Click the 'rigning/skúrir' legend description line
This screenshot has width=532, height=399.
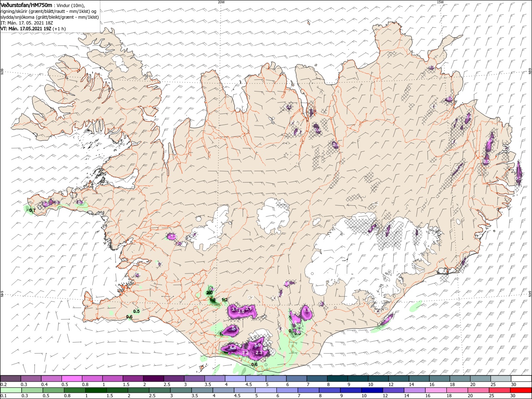(x=48, y=11)
